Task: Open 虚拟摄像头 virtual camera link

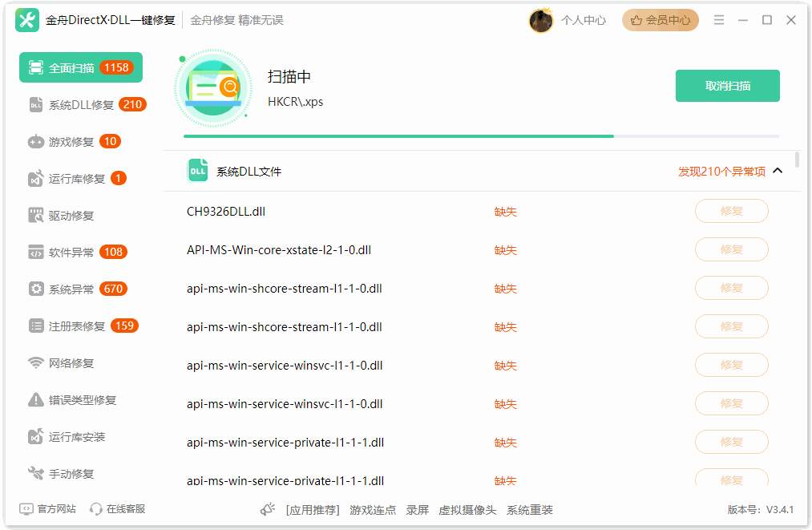Action: pos(467,510)
